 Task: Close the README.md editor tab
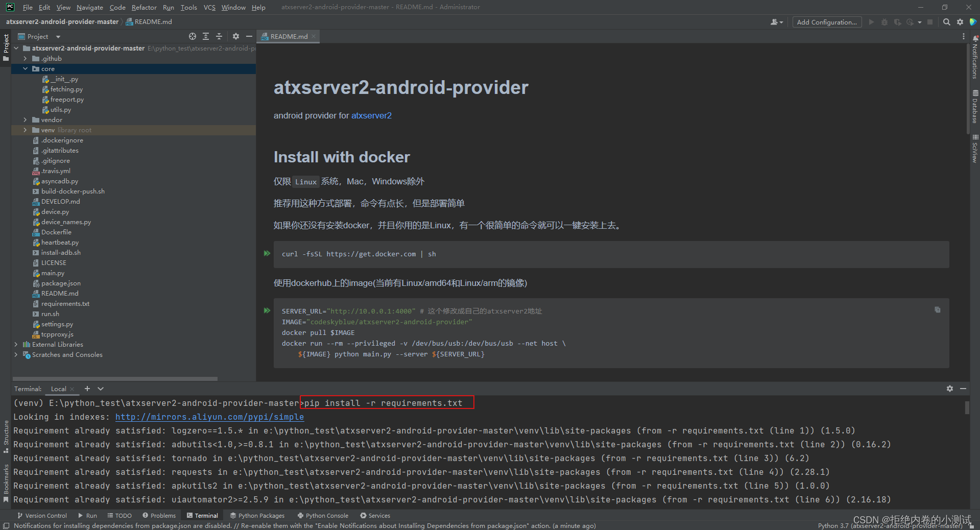coord(314,36)
